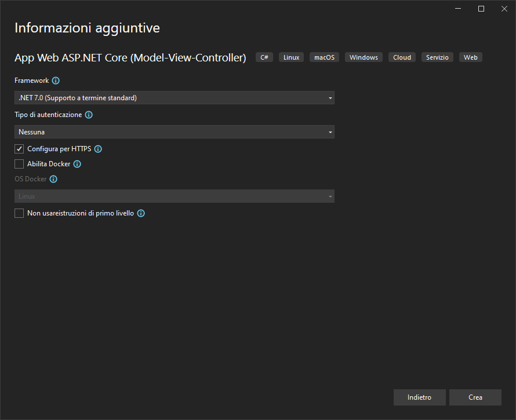Image resolution: width=516 pixels, height=420 pixels.
Task: Click the Informazioni aggiuntive heading
Action: pos(87,28)
